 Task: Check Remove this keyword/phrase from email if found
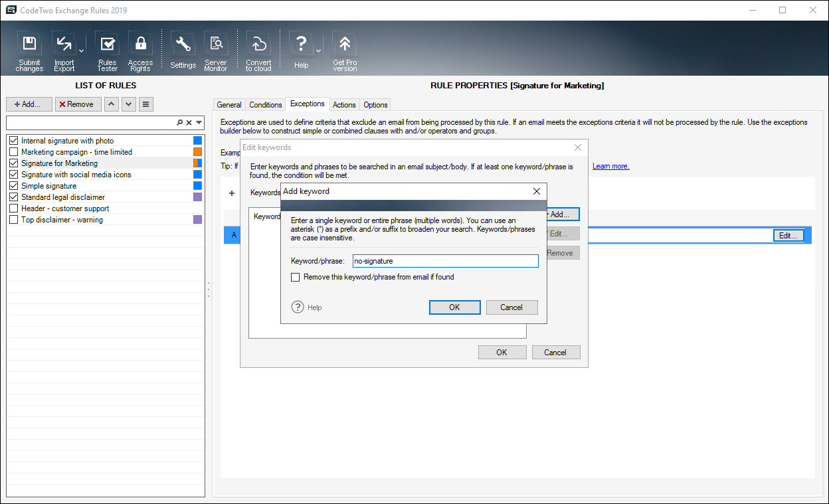pos(296,277)
